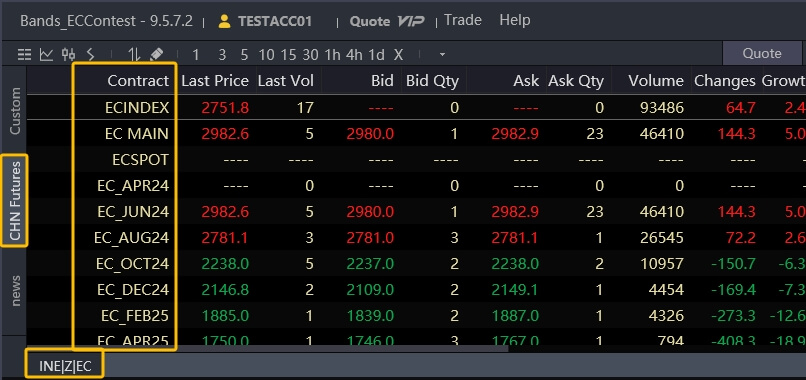Open the Trade menu
This screenshot has height=380, width=806.
[x=463, y=21]
